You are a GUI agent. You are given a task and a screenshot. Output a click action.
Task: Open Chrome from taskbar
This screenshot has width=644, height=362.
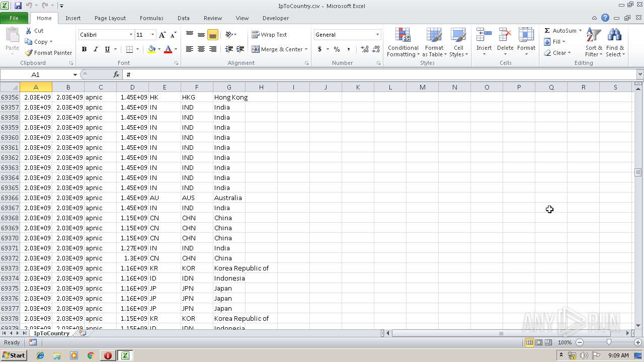click(91, 355)
